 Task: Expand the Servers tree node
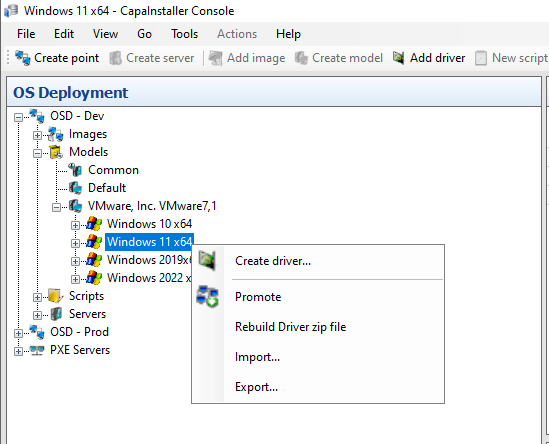tap(37, 315)
